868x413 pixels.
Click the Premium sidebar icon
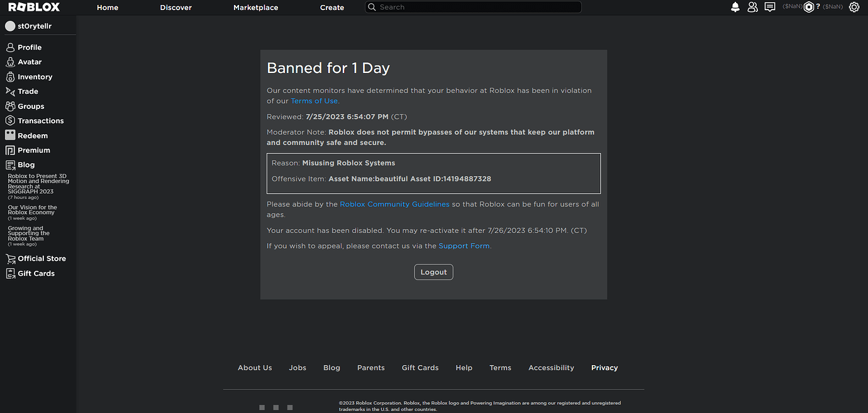tap(10, 150)
